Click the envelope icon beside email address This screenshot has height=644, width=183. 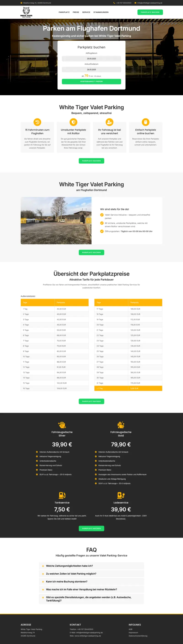coord(135,3)
